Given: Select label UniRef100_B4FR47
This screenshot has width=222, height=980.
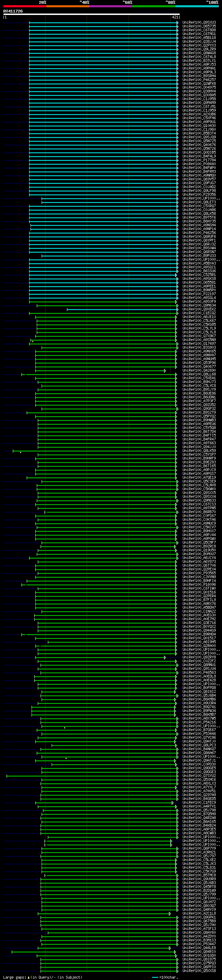Looking at the screenshot, I should [x=199, y=439].
